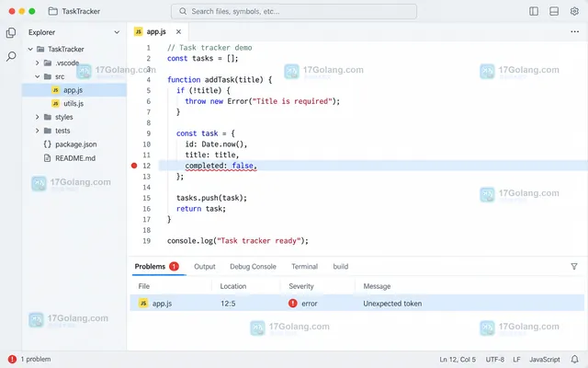Click the README.md document icon
Screen dimensions: 588x368
pos(47,158)
